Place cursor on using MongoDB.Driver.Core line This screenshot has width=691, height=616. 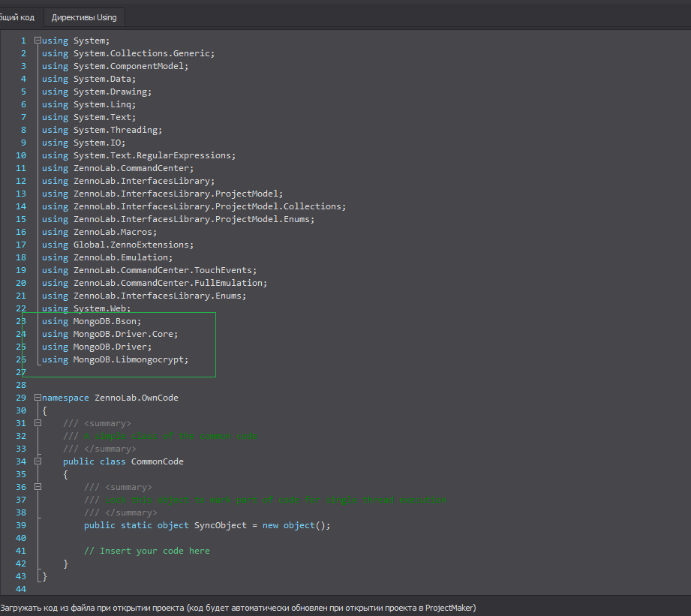[110, 334]
